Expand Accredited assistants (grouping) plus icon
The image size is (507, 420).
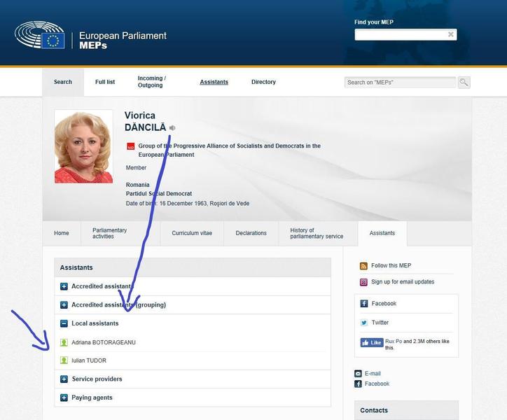[64, 305]
